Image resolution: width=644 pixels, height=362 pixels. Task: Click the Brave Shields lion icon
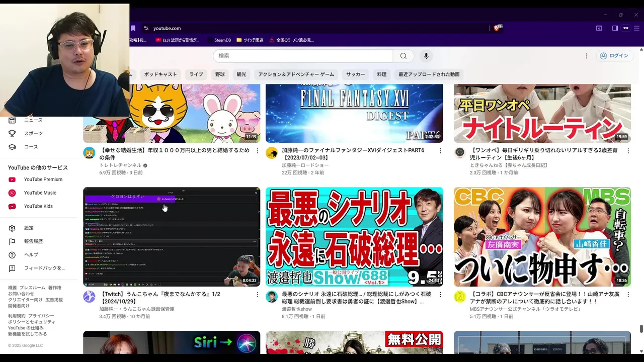[497, 28]
